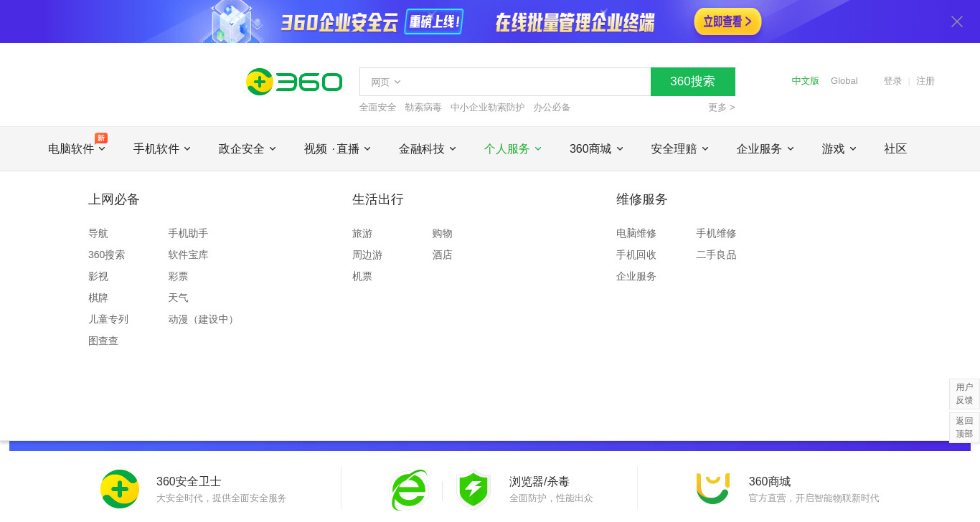980x522 pixels.
Task: Click 浏览器/杀毒 title text
Action: 540,482
